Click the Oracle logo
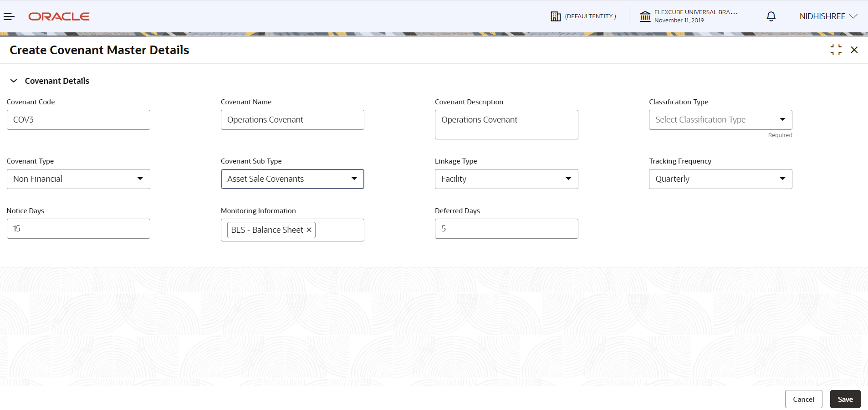 point(59,16)
